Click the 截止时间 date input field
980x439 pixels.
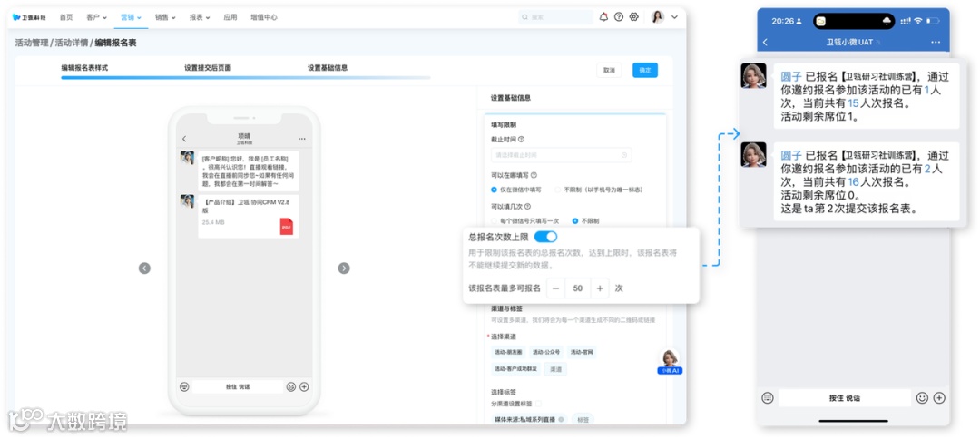click(562, 155)
